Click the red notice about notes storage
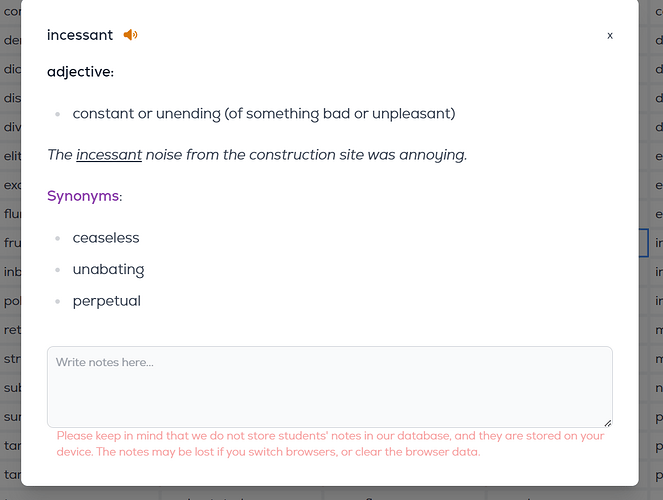The image size is (663, 500). [330, 444]
